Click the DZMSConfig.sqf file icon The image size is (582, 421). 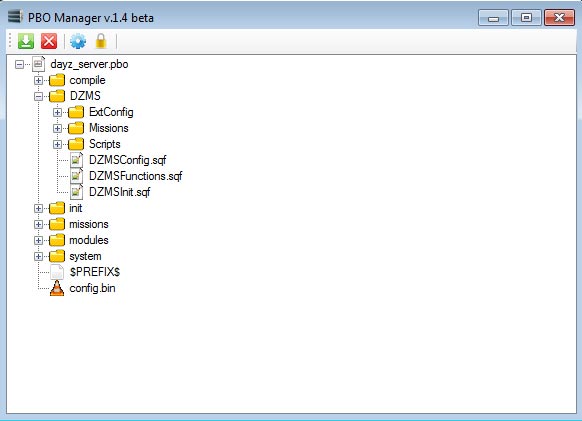pyautogui.click(x=76, y=160)
